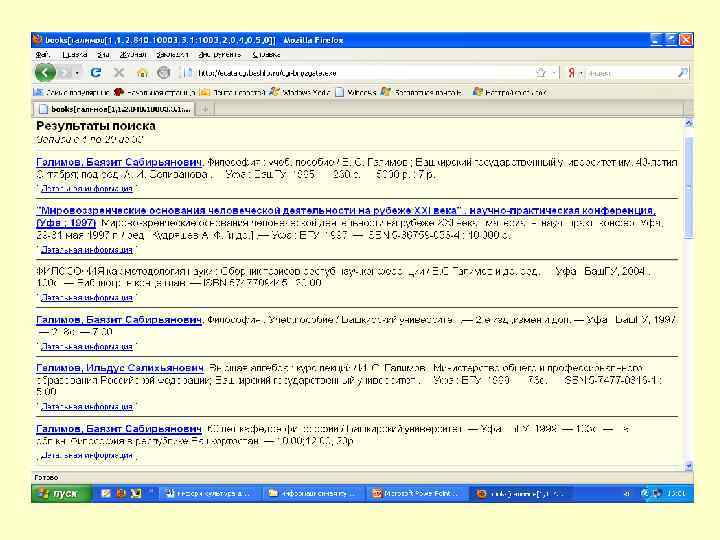
Task: Open the Мировоззренческие основания conference link
Action: [x=346, y=216]
